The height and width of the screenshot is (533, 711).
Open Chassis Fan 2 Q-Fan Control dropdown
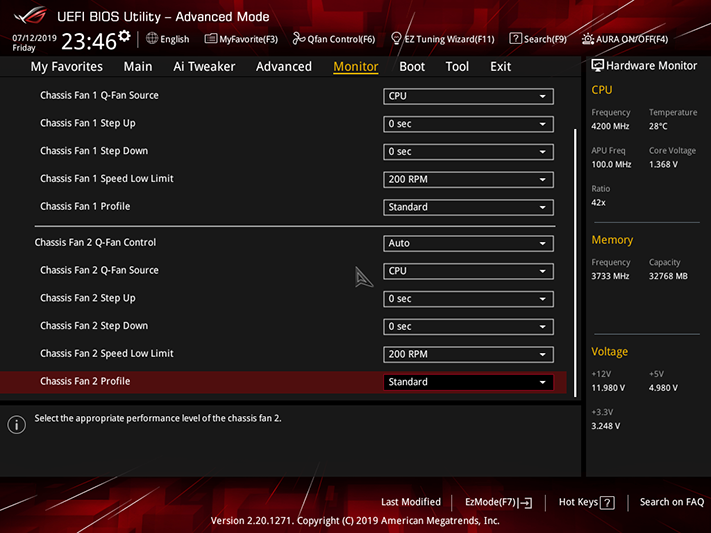[468, 243]
